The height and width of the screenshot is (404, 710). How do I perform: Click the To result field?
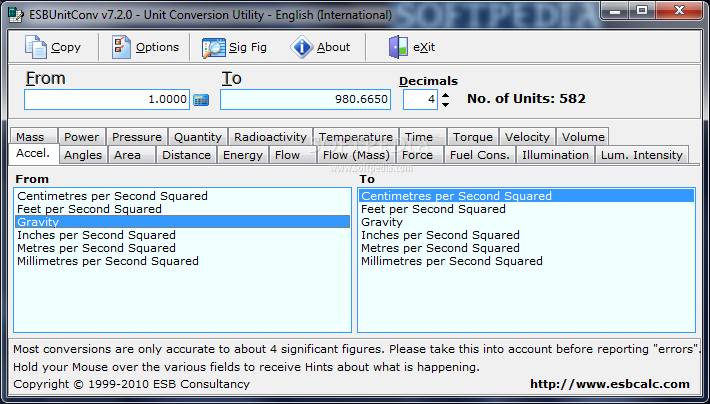tap(305, 99)
